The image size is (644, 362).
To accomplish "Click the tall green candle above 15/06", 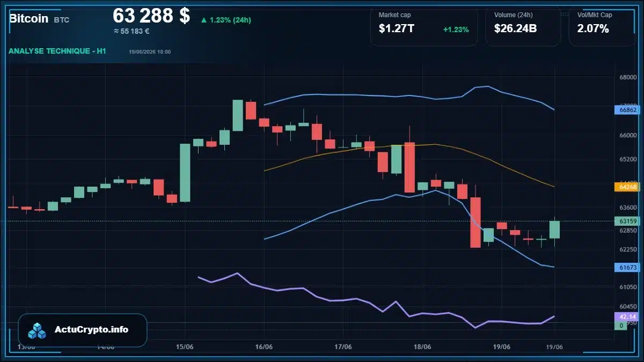I will (185, 173).
